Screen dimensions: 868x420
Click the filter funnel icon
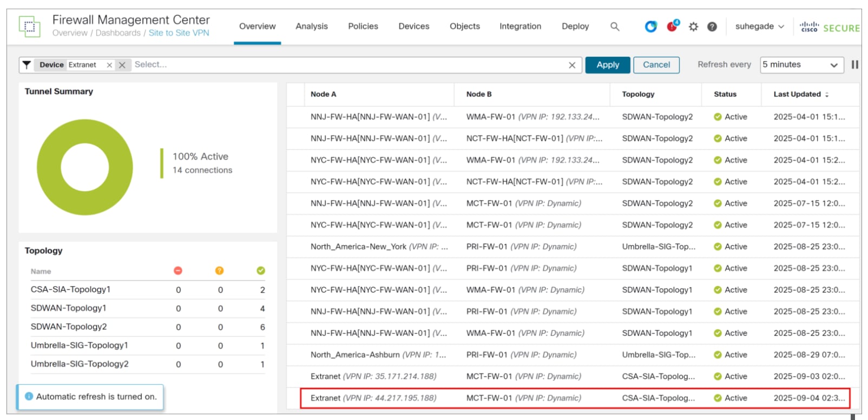point(27,64)
